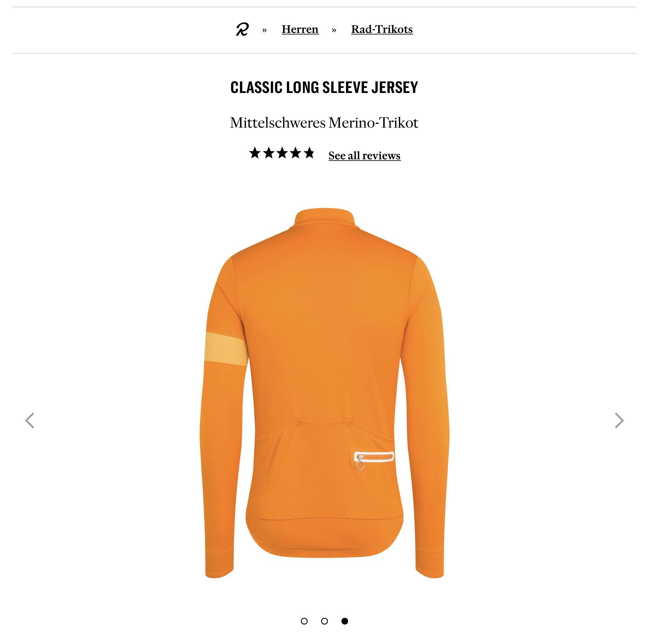Click the Classic Long Sleeve Jersey title
Screen dimensions: 649x644
[324, 87]
